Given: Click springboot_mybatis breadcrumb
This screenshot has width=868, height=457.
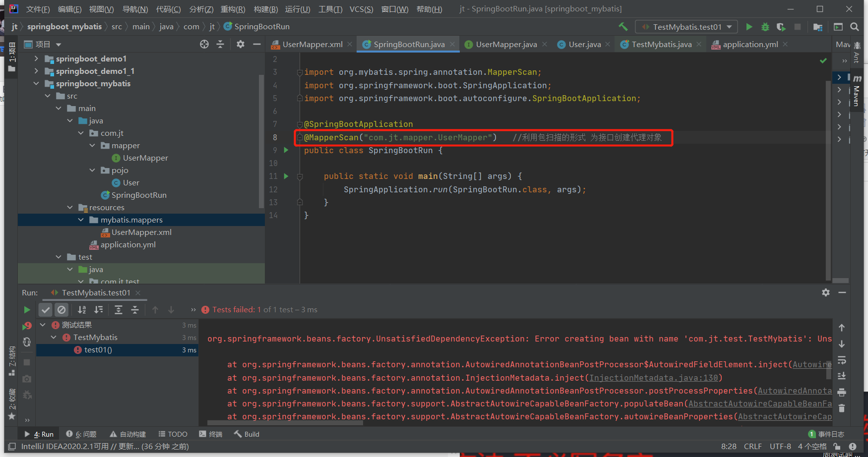Looking at the screenshot, I should point(64,27).
